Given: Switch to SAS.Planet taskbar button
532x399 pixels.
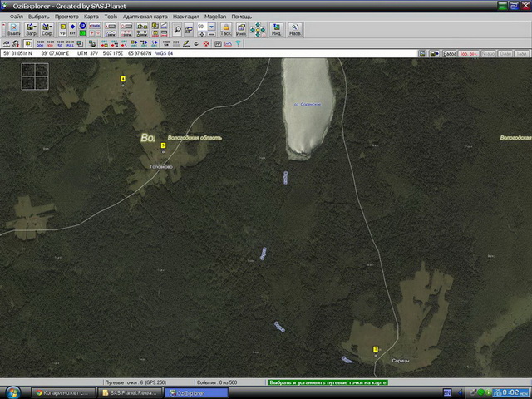Looking at the screenshot, I should (132, 392).
